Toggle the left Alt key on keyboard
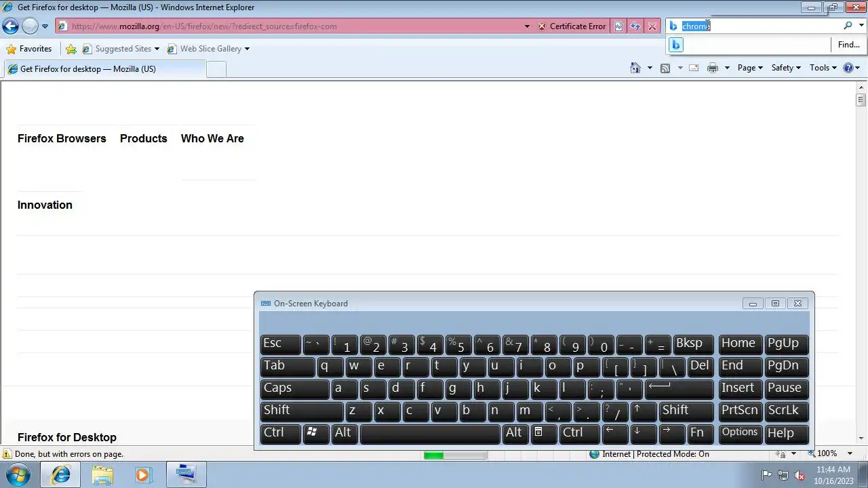 point(343,433)
